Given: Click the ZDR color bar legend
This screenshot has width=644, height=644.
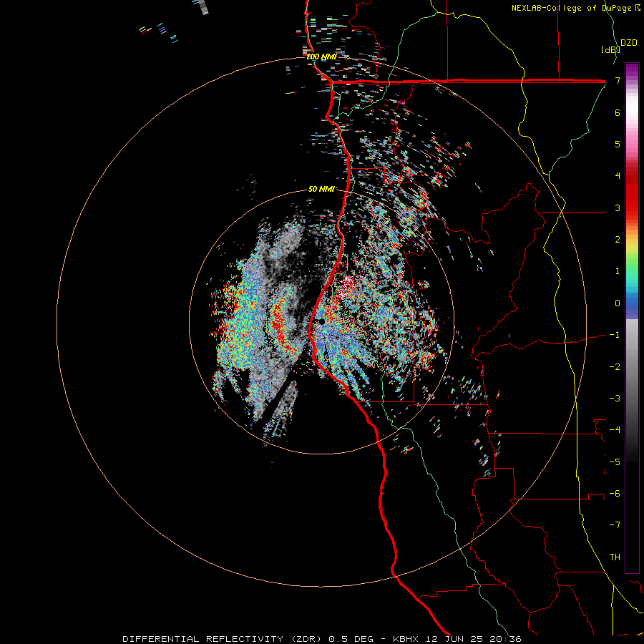Looking at the screenshot, I should click(632, 318).
